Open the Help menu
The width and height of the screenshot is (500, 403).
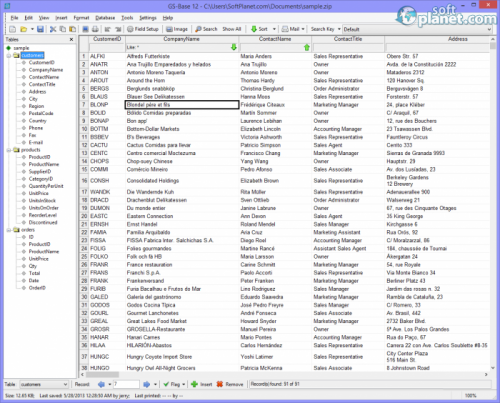click(168, 18)
